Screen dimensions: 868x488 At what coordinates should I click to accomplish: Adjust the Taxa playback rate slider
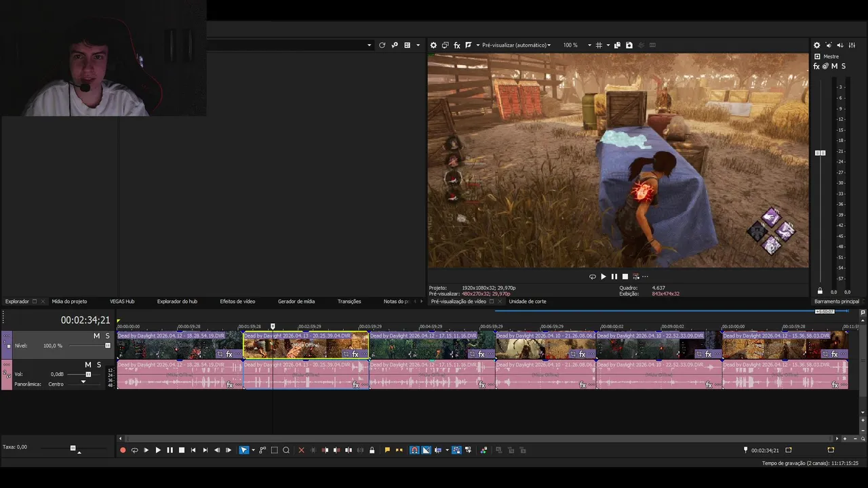[73, 448]
